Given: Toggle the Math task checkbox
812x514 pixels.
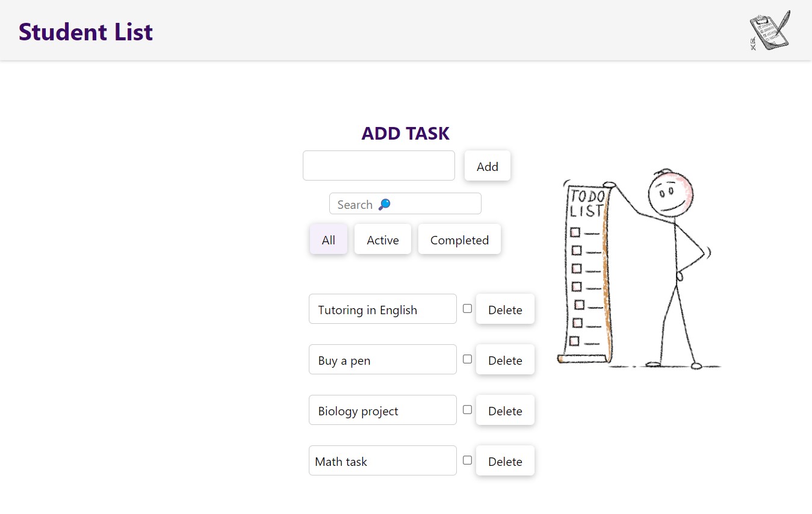Looking at the screenshot, I should pos(467,460).
